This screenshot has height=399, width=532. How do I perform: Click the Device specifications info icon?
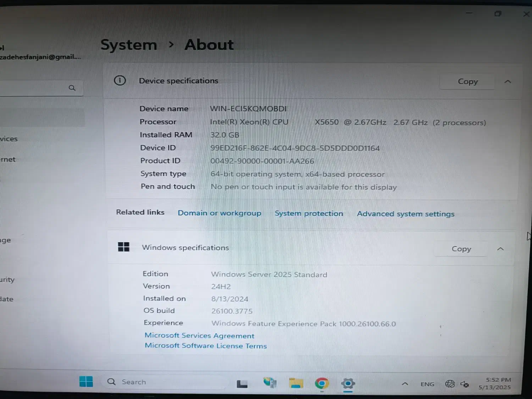[120, 81]
